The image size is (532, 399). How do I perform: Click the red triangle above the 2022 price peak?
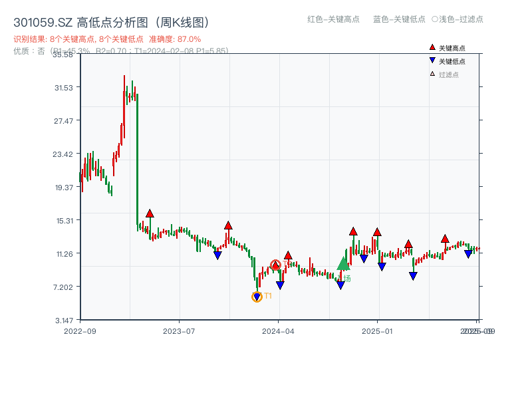[150, 213]
